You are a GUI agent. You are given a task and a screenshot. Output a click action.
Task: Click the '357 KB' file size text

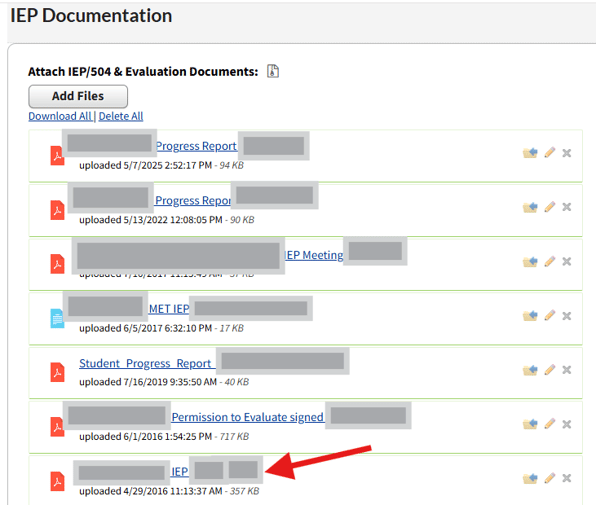(244, 491)
